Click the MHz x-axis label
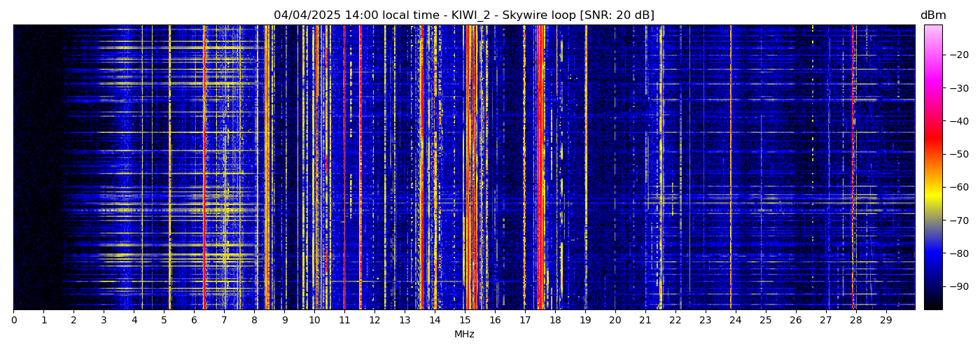This screenshot has width=980, height=350. pos(464,335)
